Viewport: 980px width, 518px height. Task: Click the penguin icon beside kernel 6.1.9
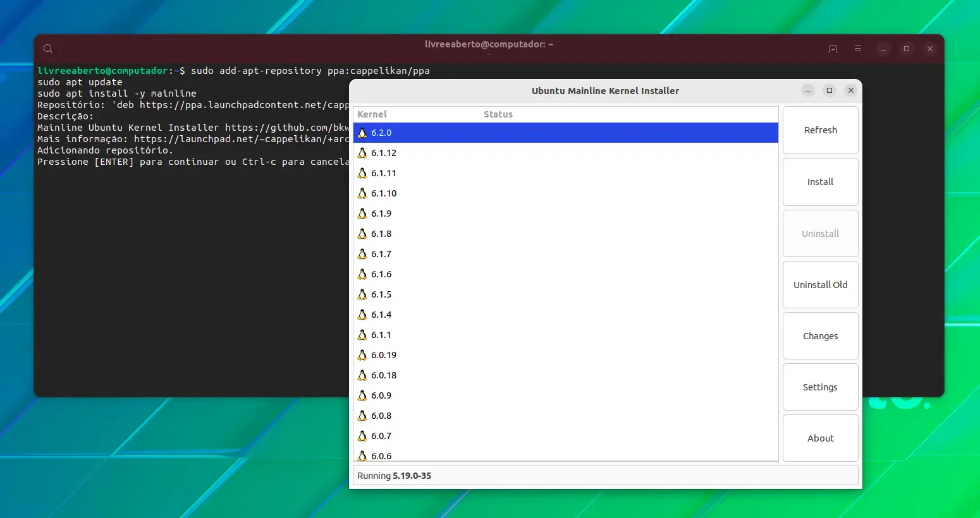pos(362,214)
